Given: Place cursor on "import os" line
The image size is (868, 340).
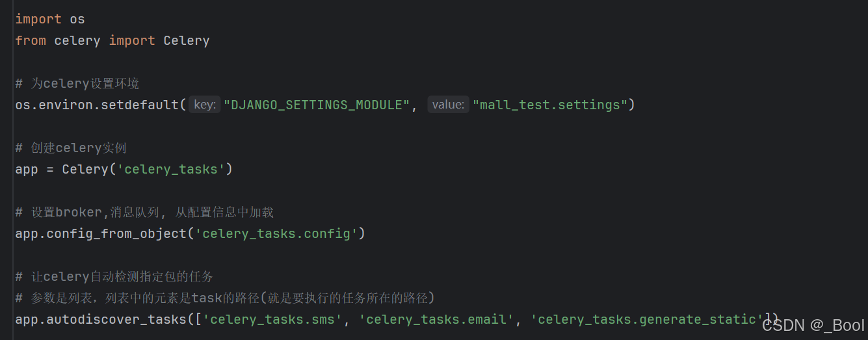Looking at the screenshot, I should (x=50, y=19).
